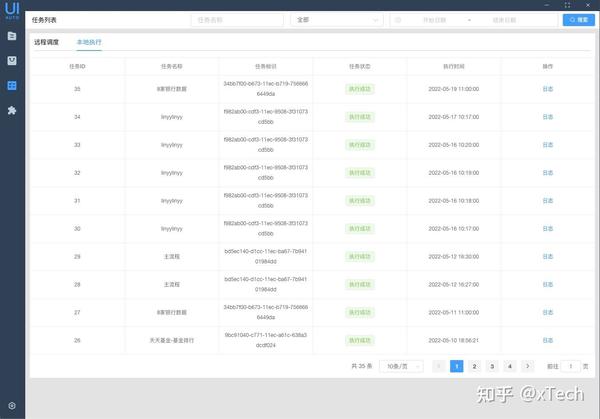Open the 全部 status filter dropdown
The height and width of the screenshot is (419, 600).
337,20
